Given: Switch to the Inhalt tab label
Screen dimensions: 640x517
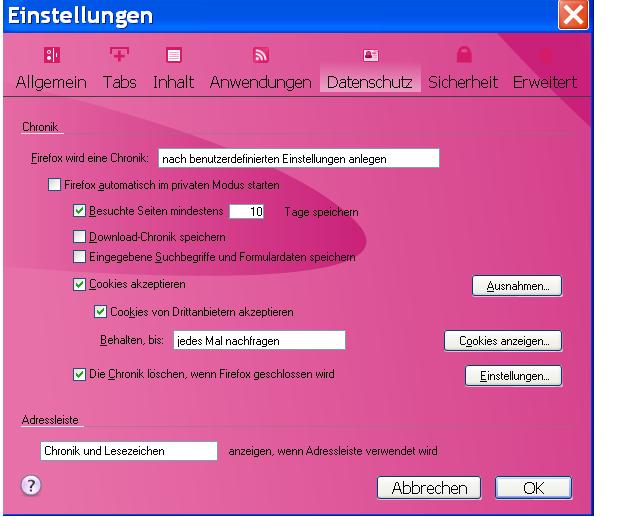Looking at the screenshot, I should 173,82.
